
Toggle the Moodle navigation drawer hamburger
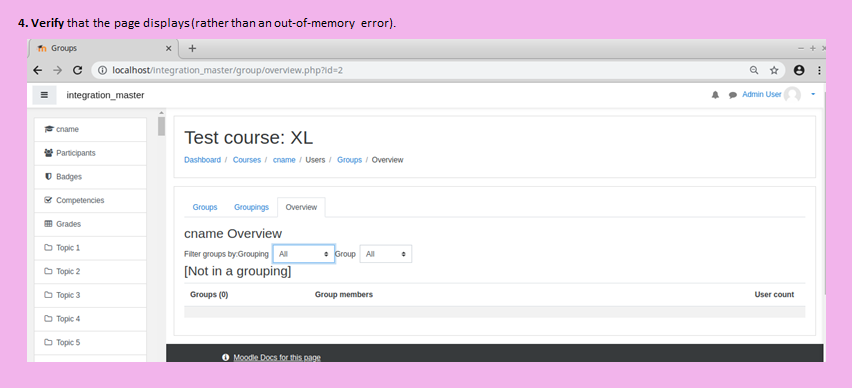45,95
